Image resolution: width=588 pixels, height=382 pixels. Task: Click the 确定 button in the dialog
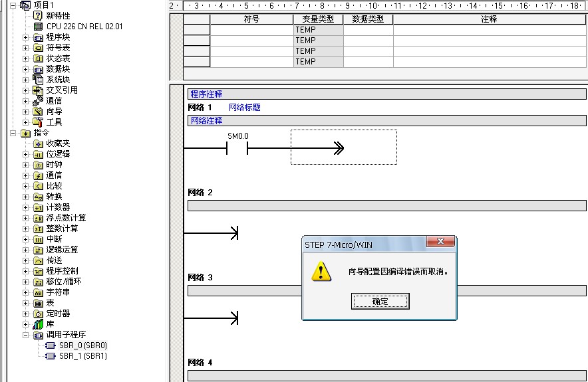380,302
